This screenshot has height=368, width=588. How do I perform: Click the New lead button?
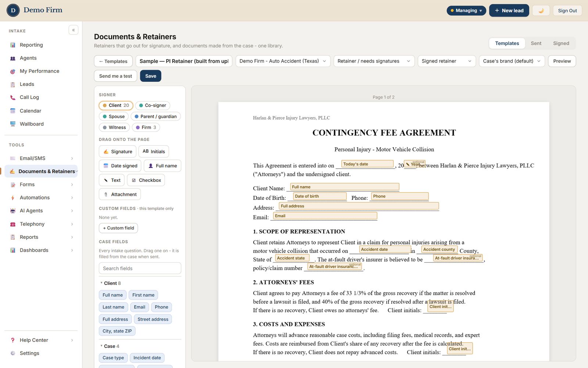(x=509, y=10)
